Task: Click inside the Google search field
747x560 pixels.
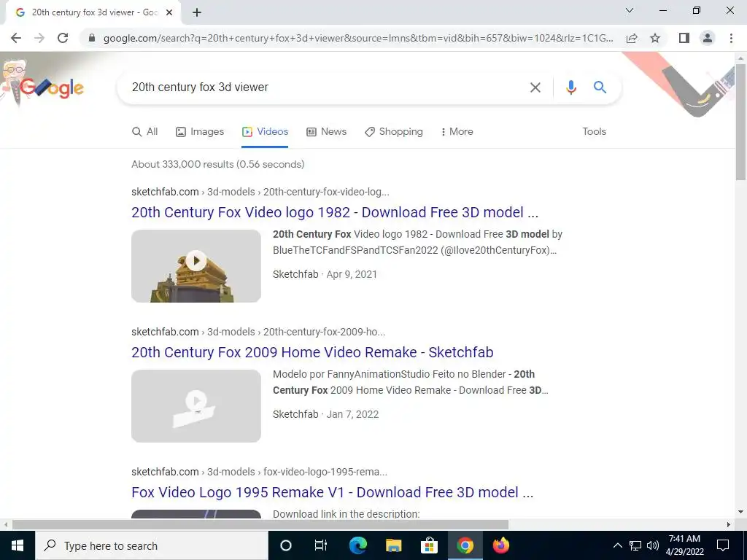Action: coord(324,87)
